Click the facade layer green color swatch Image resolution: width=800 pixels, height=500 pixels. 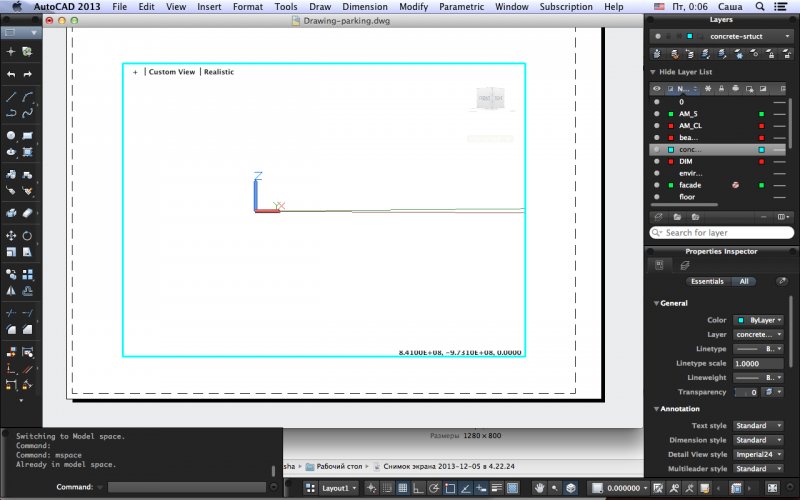pos(761,185)
